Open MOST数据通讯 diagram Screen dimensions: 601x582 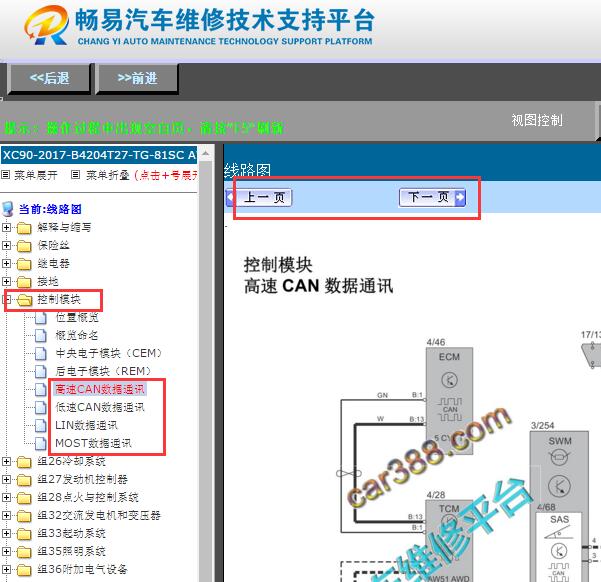pyautogui.click(x=94, y=443)
